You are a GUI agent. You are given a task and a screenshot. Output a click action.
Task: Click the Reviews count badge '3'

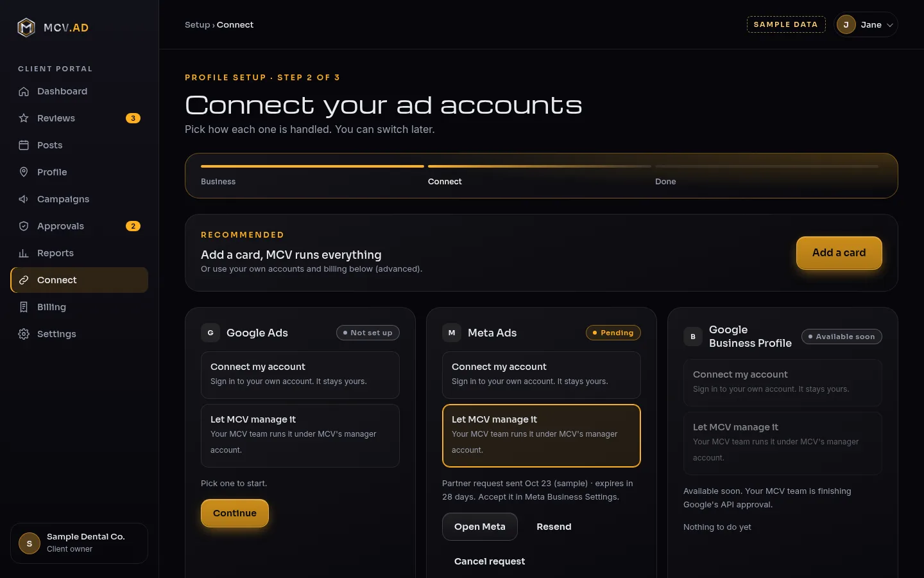click(x=133, y=118)
